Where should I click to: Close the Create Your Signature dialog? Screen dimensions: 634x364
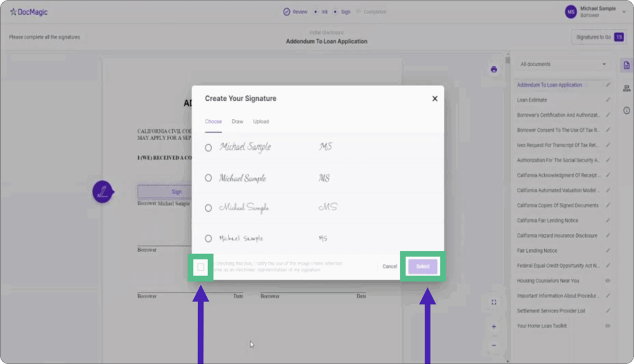coord(435,98)
